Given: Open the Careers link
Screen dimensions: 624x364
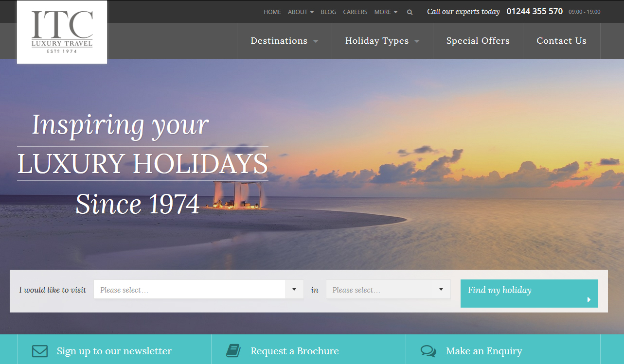Looking at the screenshot, I should pos(355,12).
